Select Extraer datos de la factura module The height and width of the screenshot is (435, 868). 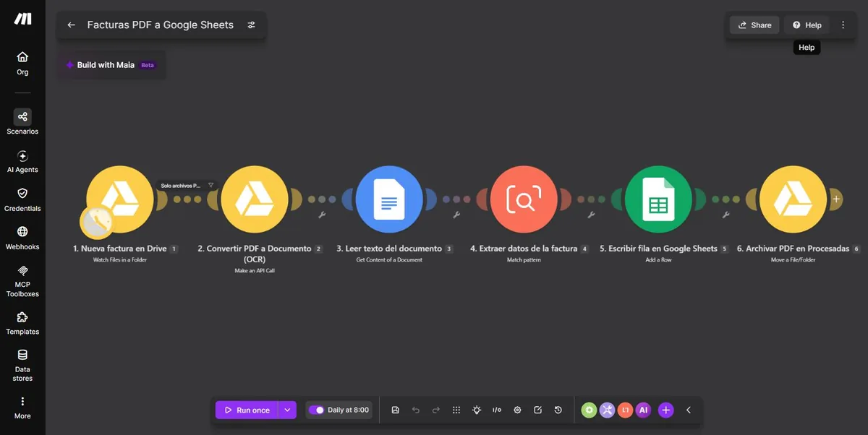coord(524,199)
